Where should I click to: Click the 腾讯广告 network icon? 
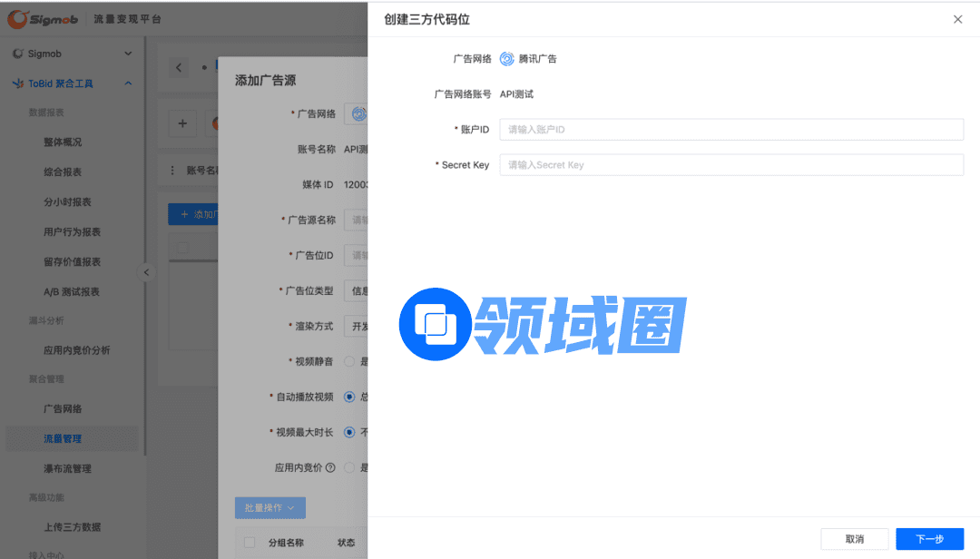point(507,59)
